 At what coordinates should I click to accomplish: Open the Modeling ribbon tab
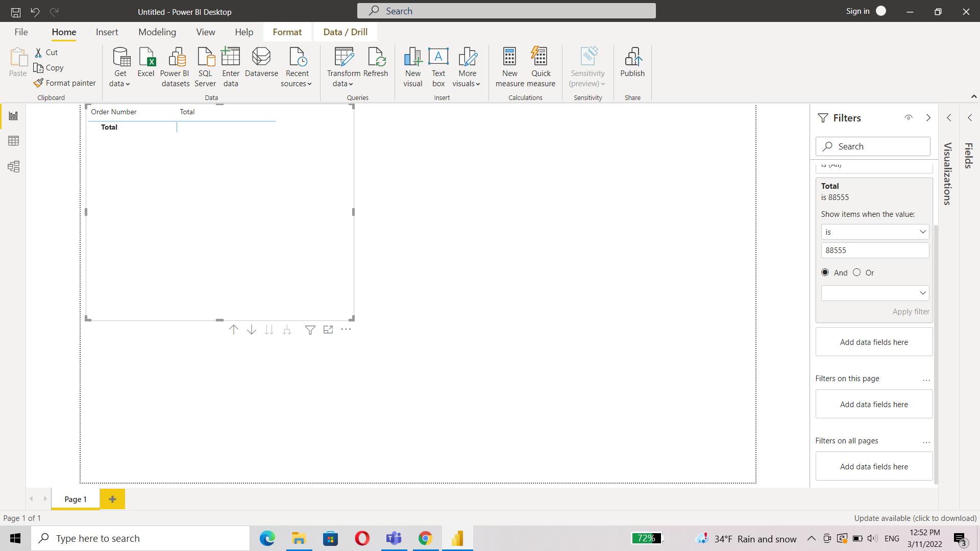[157, 32]
